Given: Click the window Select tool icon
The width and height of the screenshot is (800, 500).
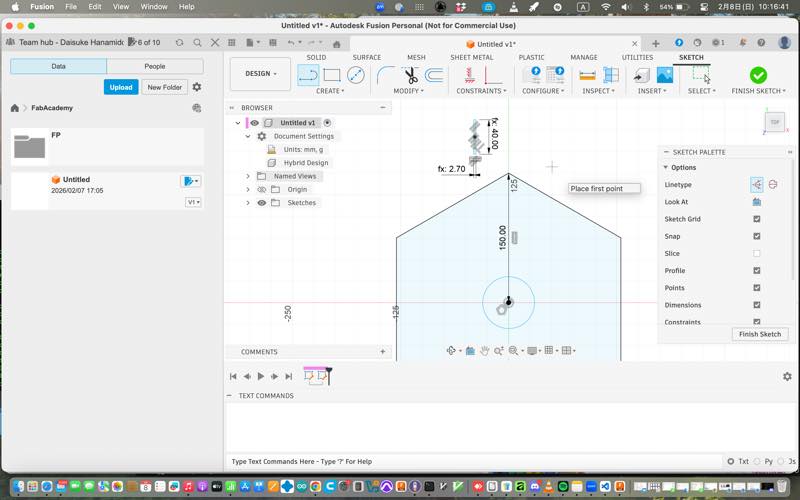Looking at the screenshot, I should (x=702, y=74).
